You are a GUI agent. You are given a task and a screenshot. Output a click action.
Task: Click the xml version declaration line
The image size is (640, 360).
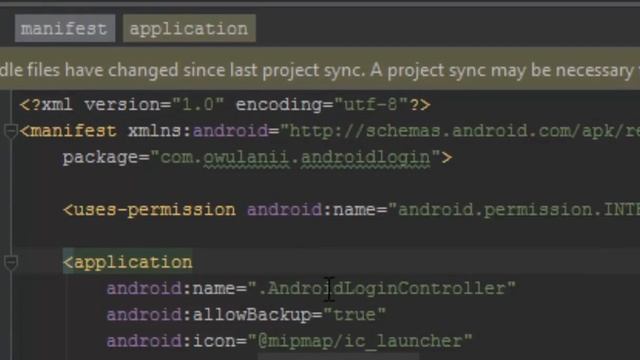(225, 105)
